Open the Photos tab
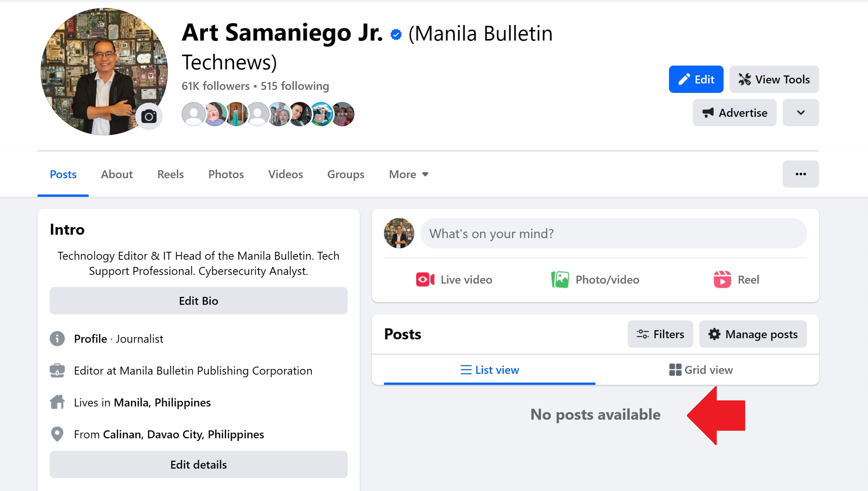868x491 pixels. coord(226,174)
